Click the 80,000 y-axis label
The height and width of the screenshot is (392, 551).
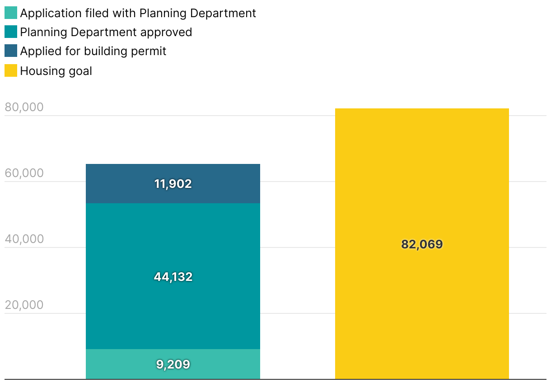[x=24, y=107]
